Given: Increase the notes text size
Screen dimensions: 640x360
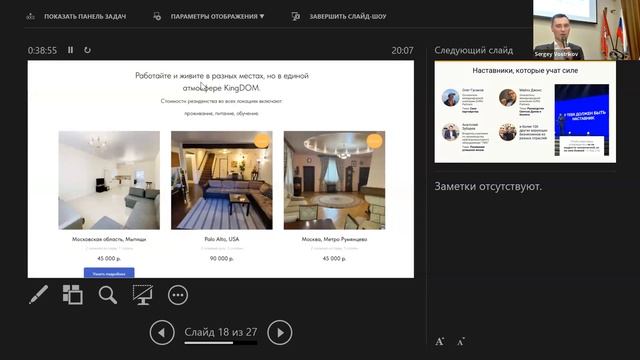Looking at the screenshot, I should (x=440, y=342).
